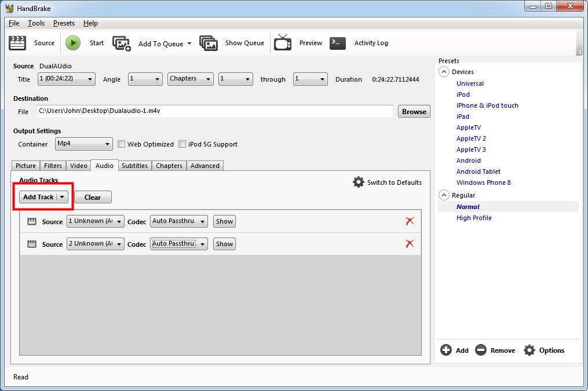
Task: Click the Preview television icon
Action: pos(283,43)
